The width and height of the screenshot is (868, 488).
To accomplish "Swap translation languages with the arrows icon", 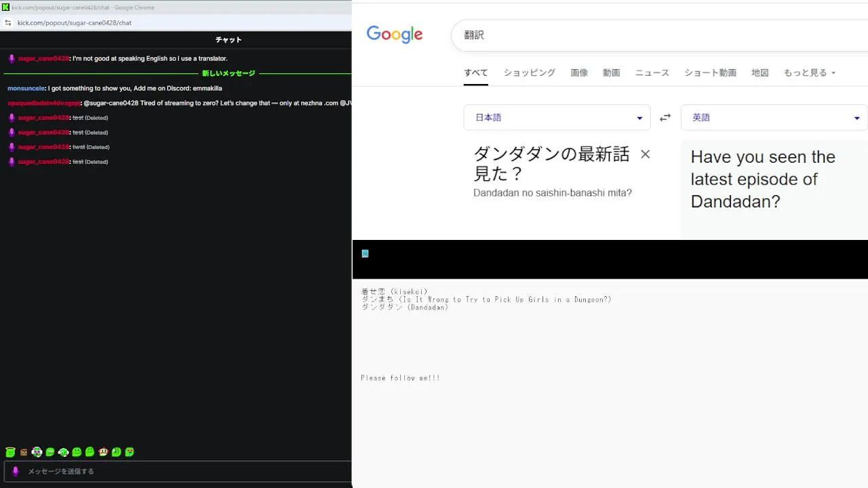I will click(665, 117).
